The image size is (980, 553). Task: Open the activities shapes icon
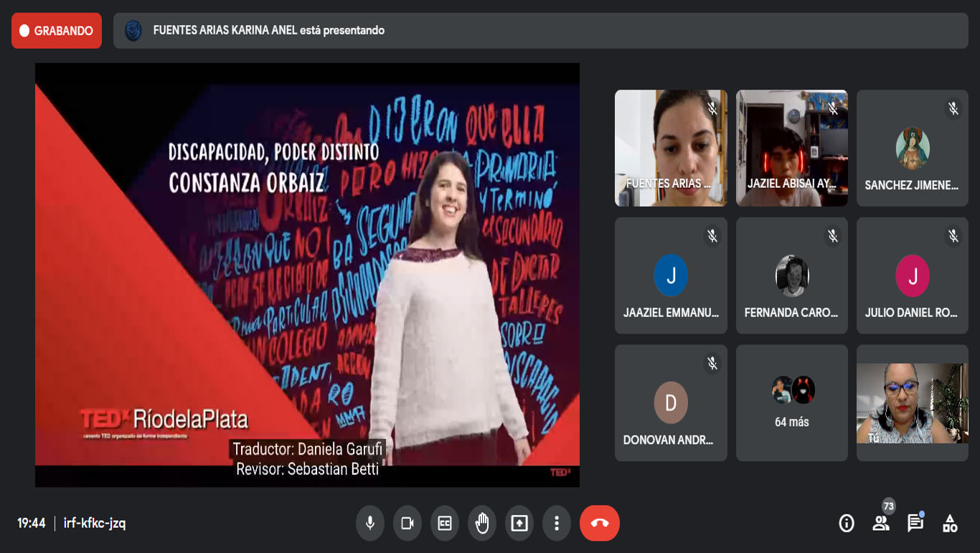coord(950,524)
